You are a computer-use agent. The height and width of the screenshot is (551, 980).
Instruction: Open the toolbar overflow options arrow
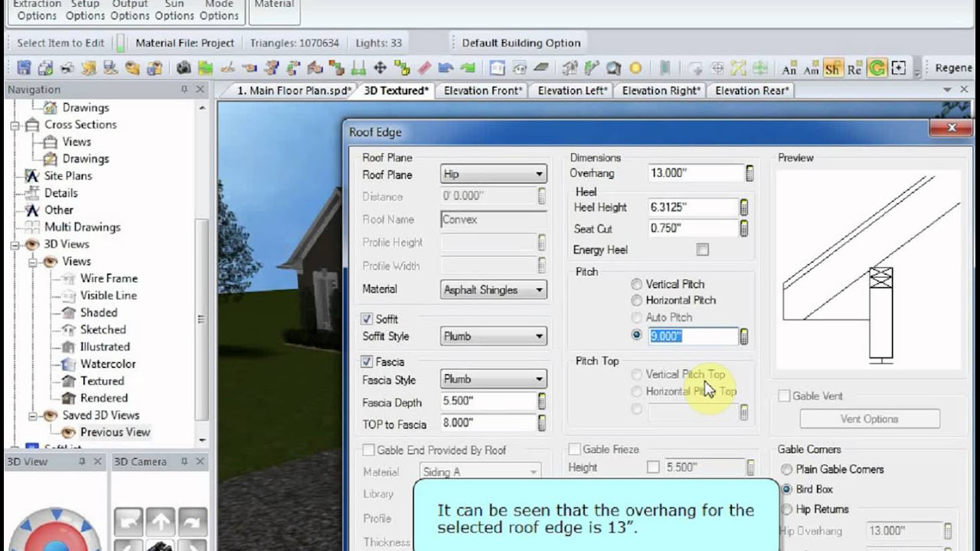[918, 73]
